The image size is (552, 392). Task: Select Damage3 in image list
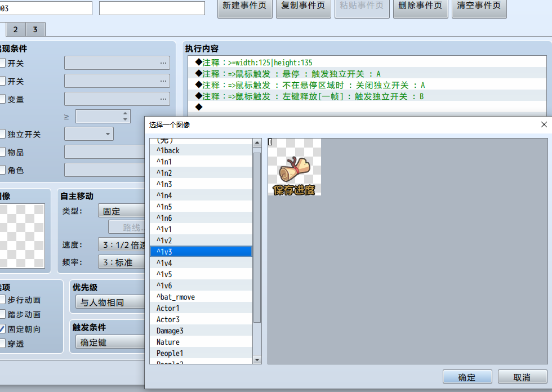point(201,331)
